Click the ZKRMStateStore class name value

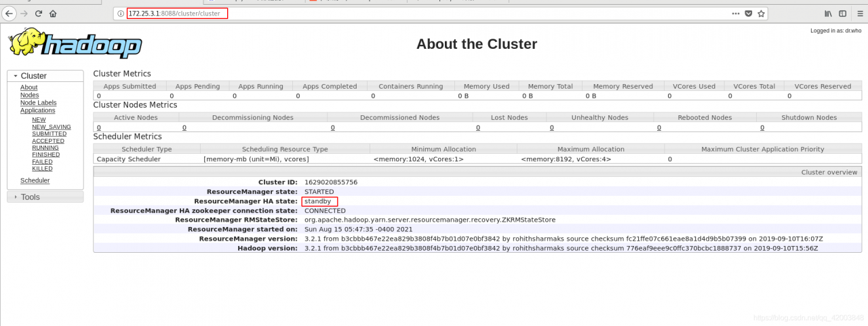click(x=430, y=220)
